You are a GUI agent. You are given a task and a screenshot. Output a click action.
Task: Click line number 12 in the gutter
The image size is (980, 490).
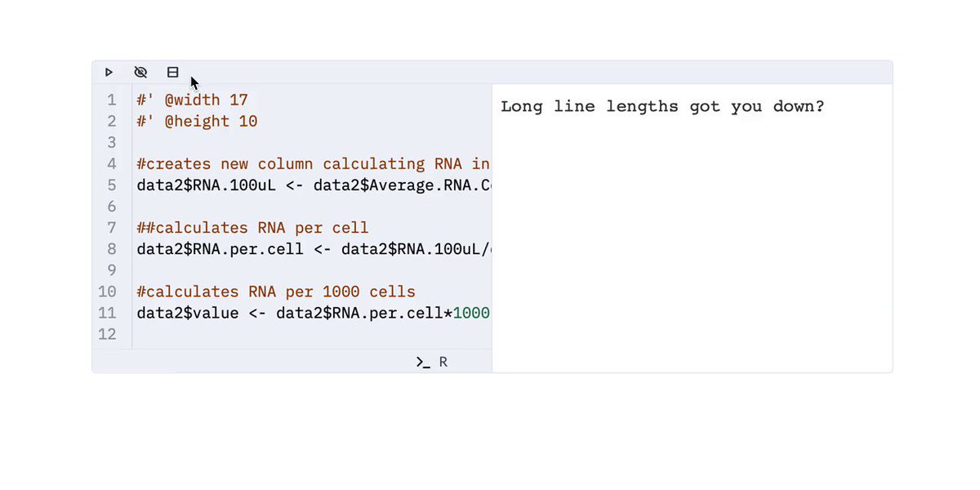click(108, 334)
